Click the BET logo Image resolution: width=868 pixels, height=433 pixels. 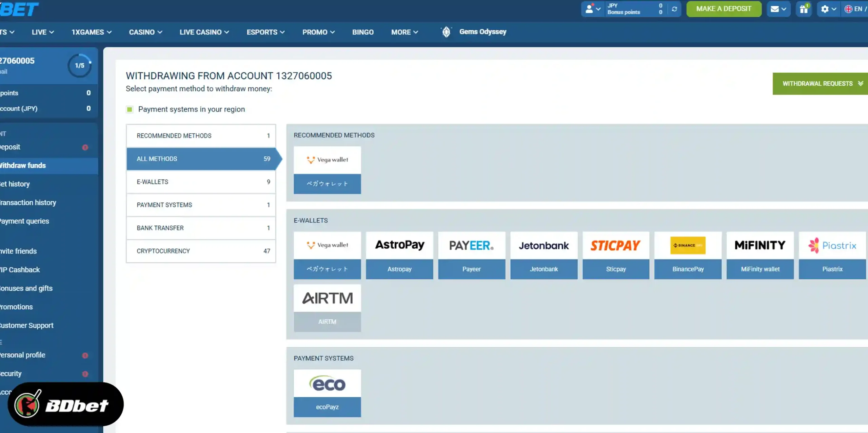19,9
